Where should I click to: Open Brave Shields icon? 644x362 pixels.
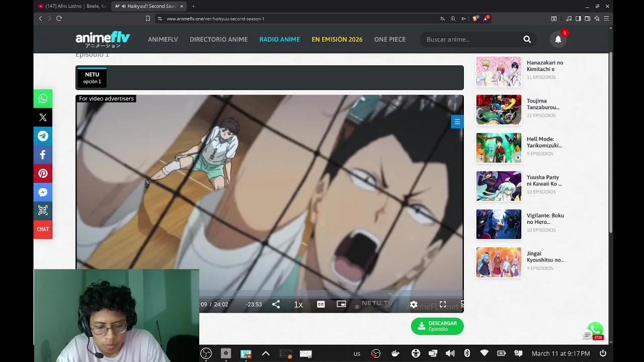tap(475, 19)
